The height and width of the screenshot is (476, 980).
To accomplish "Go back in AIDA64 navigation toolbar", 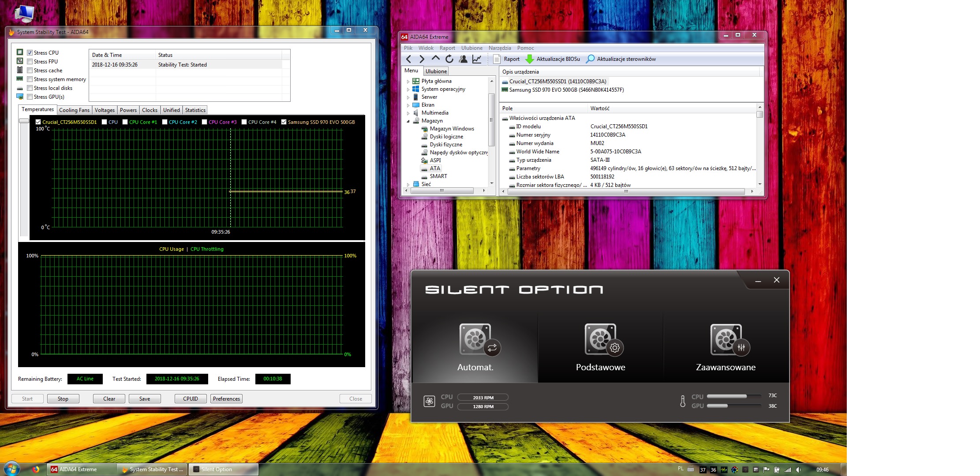I will [408, 59].
